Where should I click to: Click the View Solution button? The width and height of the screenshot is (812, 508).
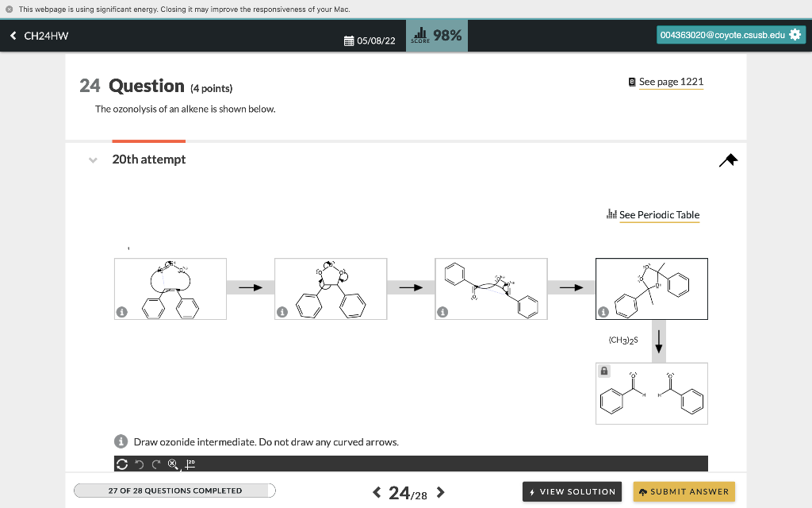pyautogui.click(x=572, y=491)
